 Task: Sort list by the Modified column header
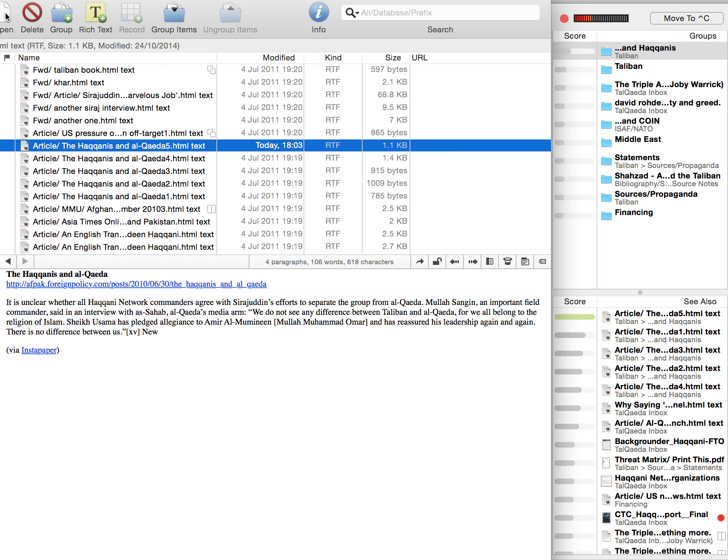tap(278, 58)
